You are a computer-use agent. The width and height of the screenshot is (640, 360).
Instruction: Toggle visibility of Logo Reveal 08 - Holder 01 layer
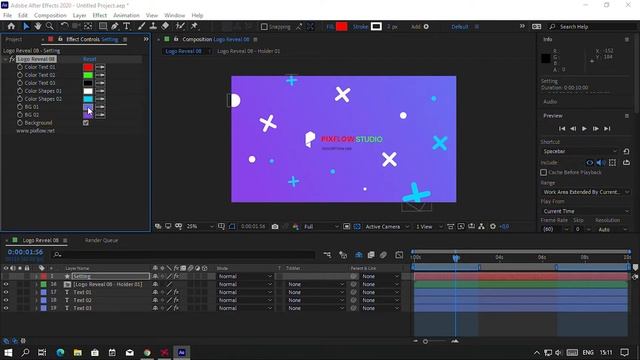(6, 284)
